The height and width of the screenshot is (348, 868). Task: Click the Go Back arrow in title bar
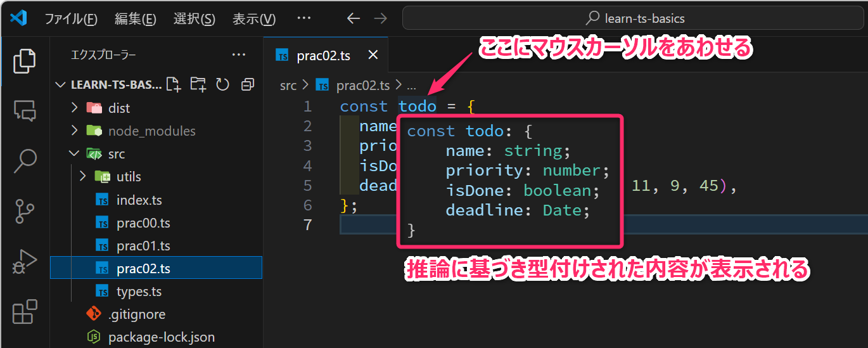coord(354,18)
